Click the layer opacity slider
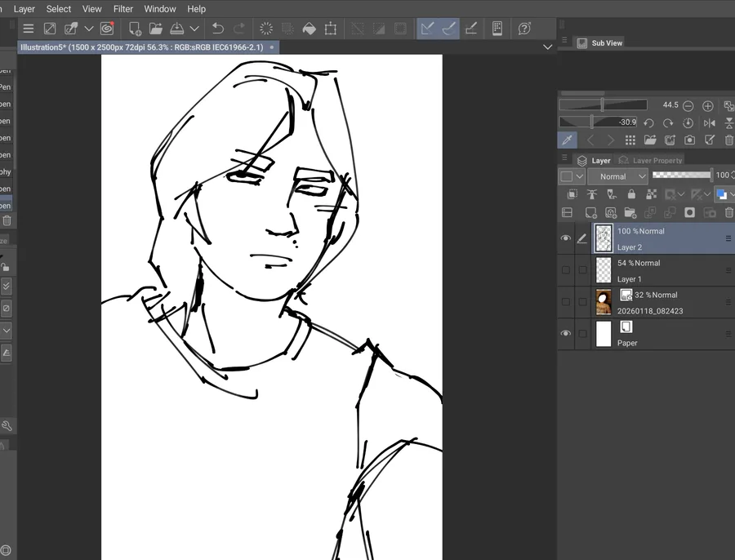The image size is (735, 560). pyautogui.click(x=681, y=176)
